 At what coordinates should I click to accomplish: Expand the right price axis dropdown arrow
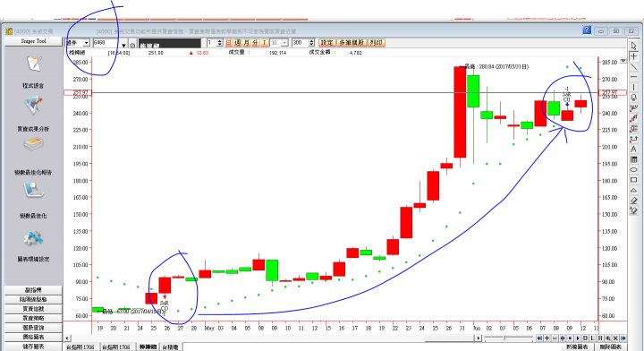[623, 61]
